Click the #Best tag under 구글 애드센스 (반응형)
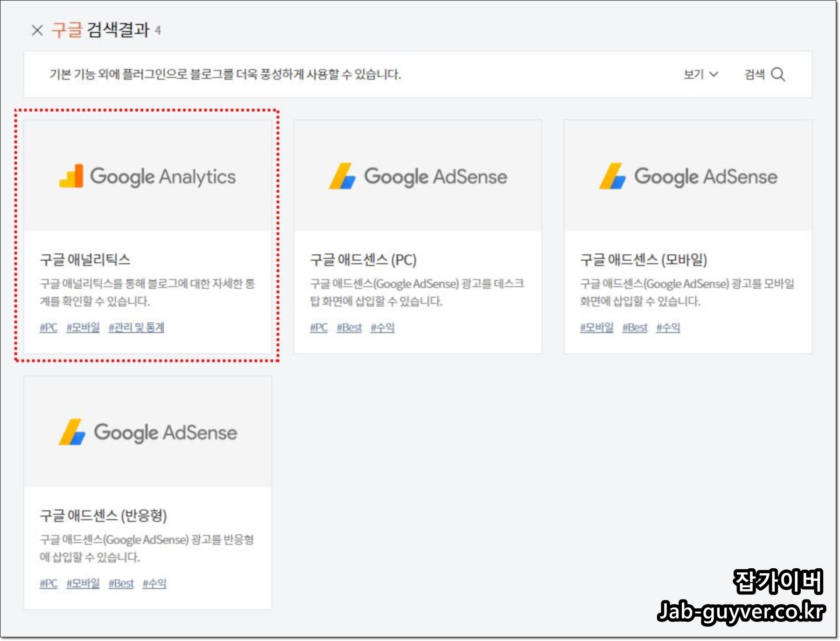 coord(121,583)
